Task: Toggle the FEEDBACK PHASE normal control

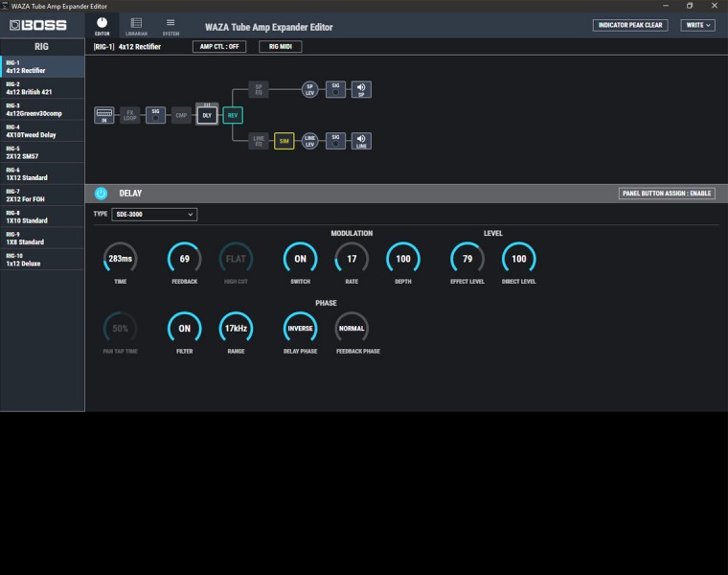Action: 352,329
